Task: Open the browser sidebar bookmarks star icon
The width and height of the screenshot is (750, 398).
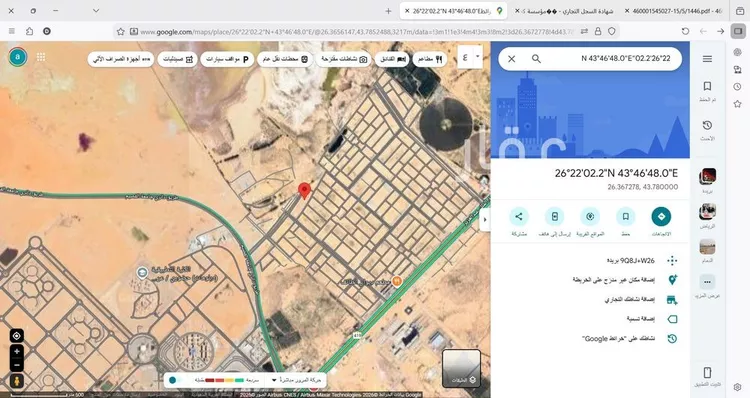Action: 738,104
